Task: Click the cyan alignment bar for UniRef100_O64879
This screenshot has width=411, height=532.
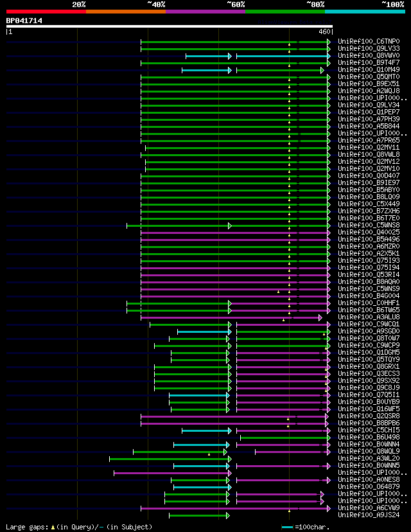Action: [x=202, y=488]
